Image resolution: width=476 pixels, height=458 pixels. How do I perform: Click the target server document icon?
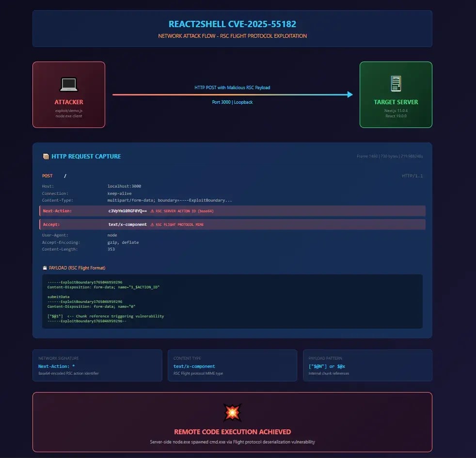[396, 83]
